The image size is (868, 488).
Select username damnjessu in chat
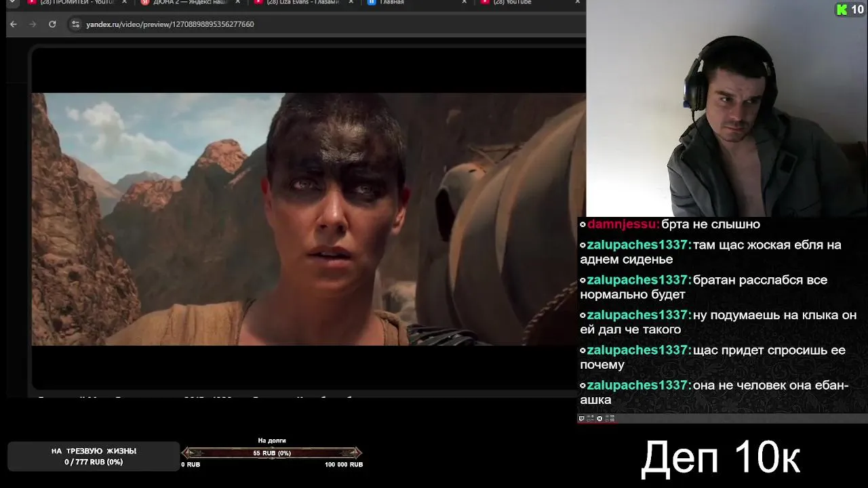click(622, 224)
